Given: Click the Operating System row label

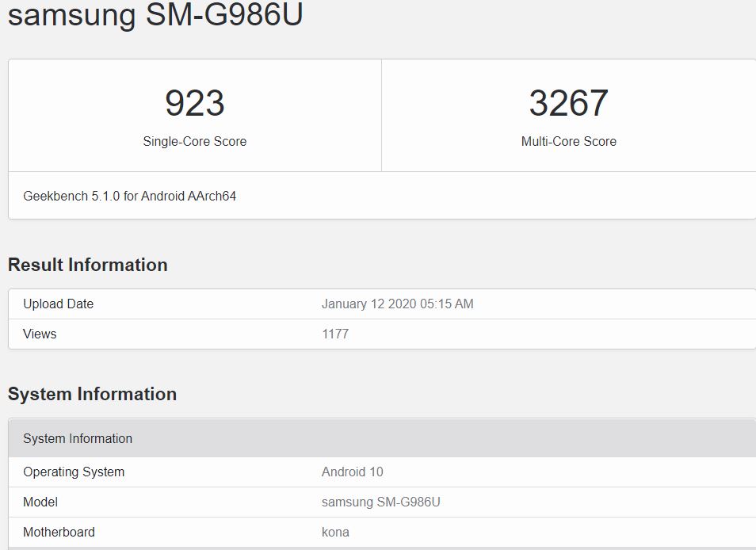Looking at the screenshot, I should (x=74, y=472).
